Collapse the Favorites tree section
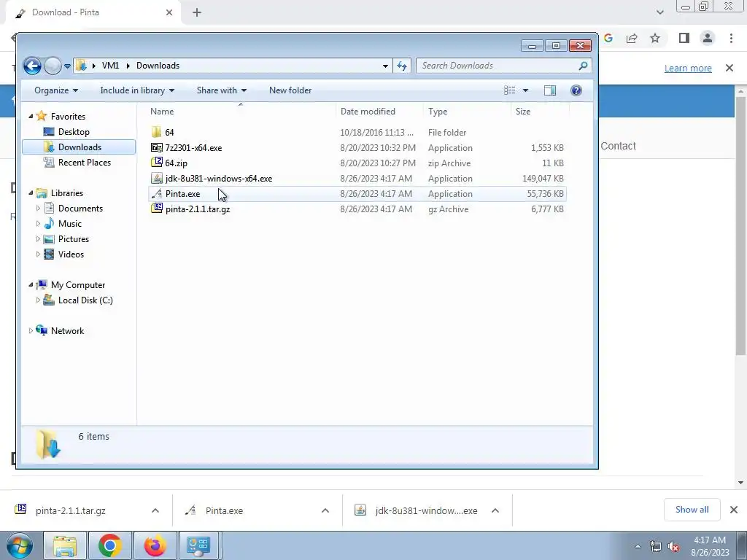747x560 pixels. point(31,116)
